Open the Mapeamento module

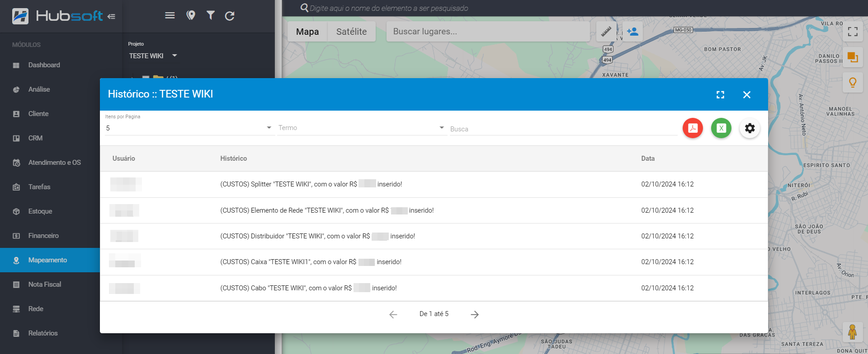point(50,260)
